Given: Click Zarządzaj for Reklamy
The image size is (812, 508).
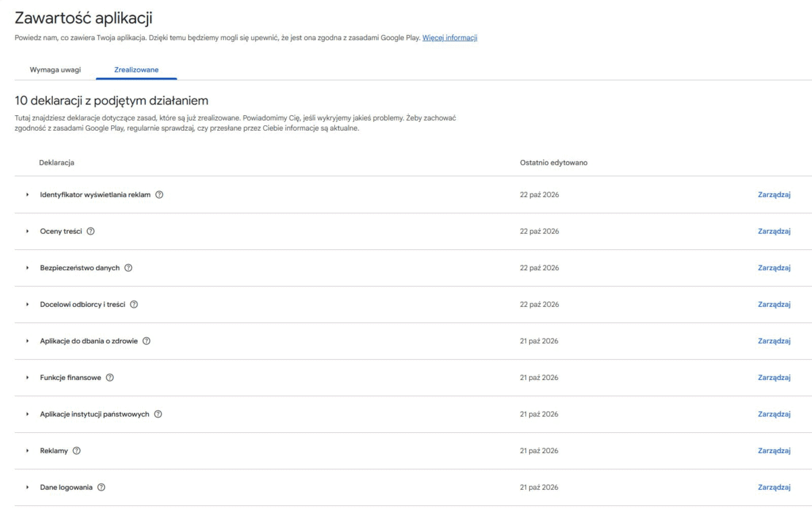Looking at the screenshot, I should click(x=774, y=450).
